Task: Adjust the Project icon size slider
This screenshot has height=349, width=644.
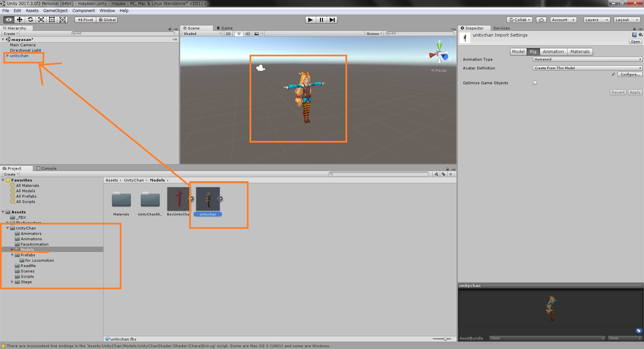Action: [442, 339]
